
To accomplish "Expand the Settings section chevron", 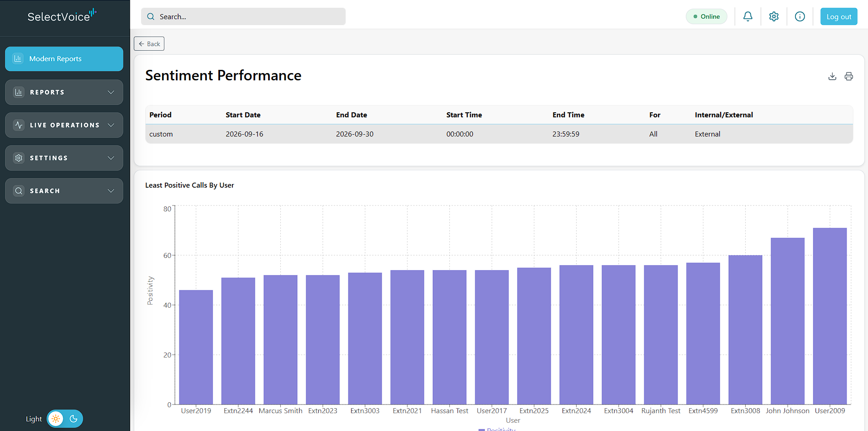I will pyautogui.click(x=111, y=158).
